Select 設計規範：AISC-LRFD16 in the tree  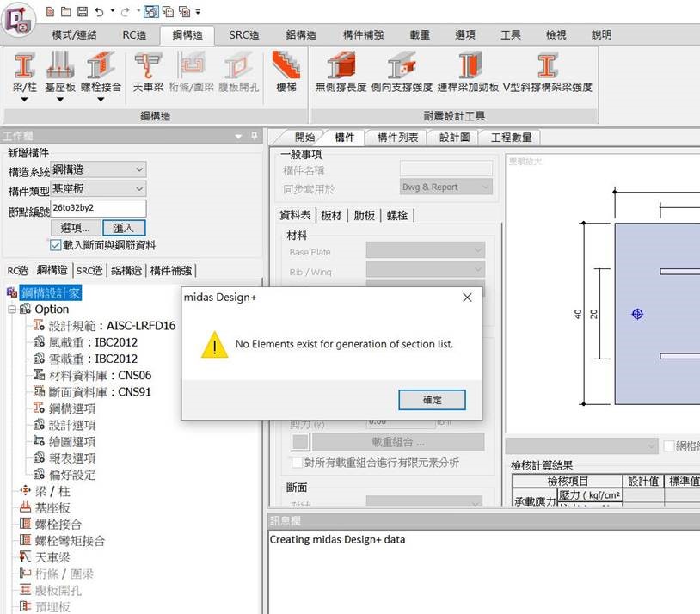point(112,326)
